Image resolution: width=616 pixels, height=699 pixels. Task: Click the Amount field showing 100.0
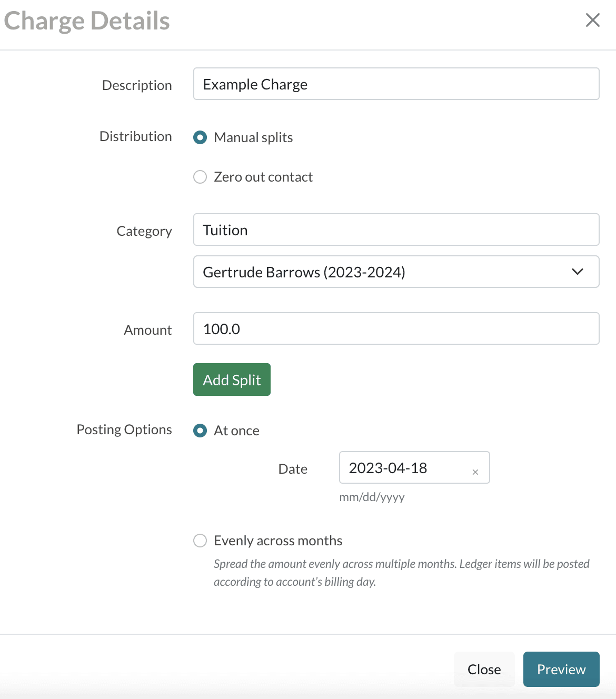[396, 328]
